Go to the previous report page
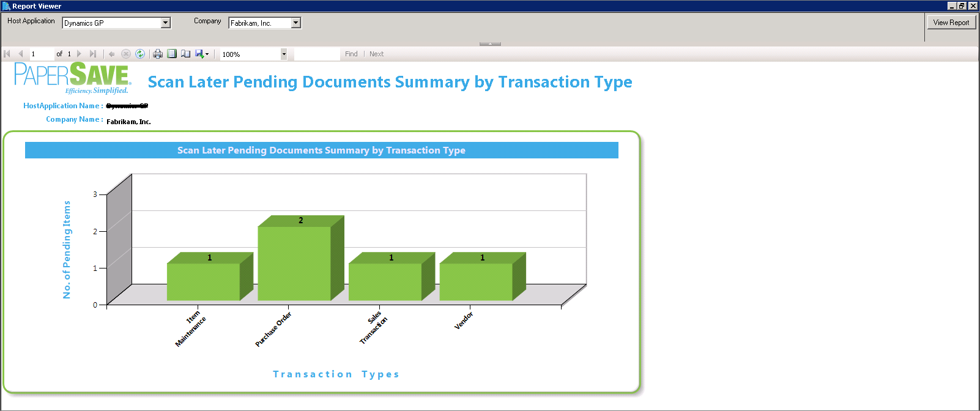 21,54
